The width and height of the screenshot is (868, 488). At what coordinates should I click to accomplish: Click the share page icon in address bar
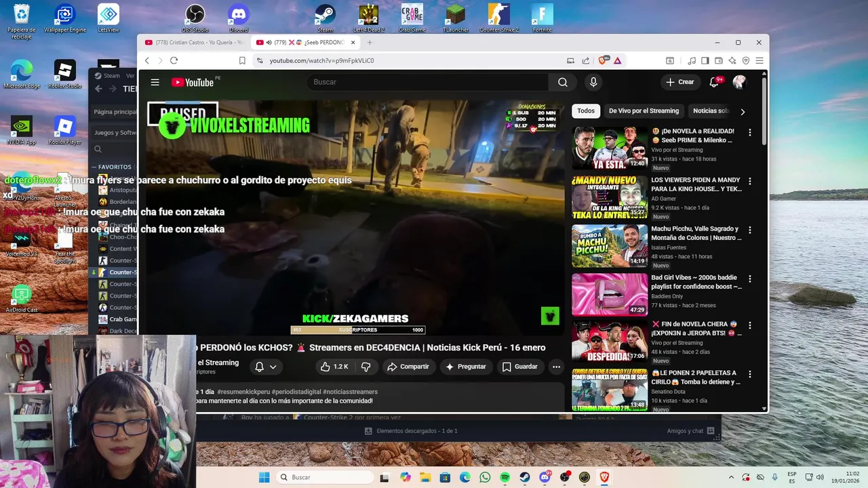(x=586, y=60)
